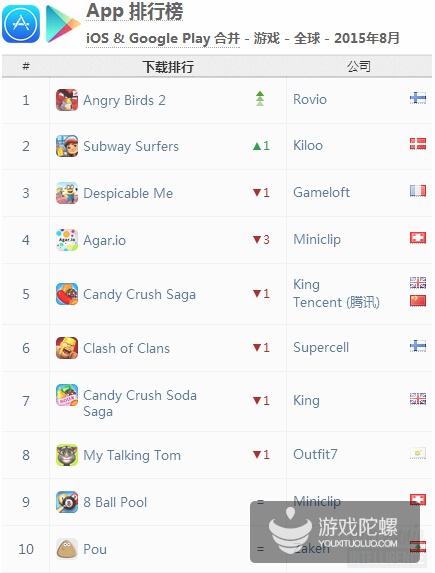Click the iOS & Google Play 合并 subtitle
Image resolution: width=435 pixels, height=573 pixels.
point(163,38)
